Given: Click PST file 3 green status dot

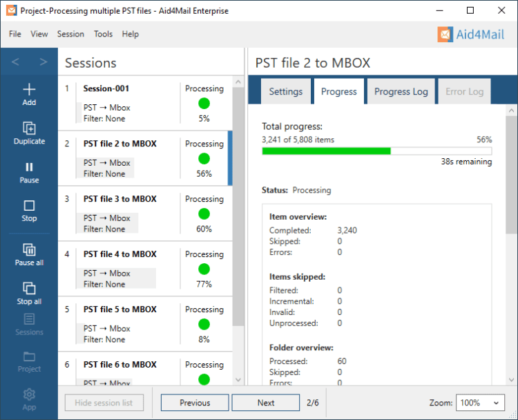Looking at the screenshot, I should [204, 214].
